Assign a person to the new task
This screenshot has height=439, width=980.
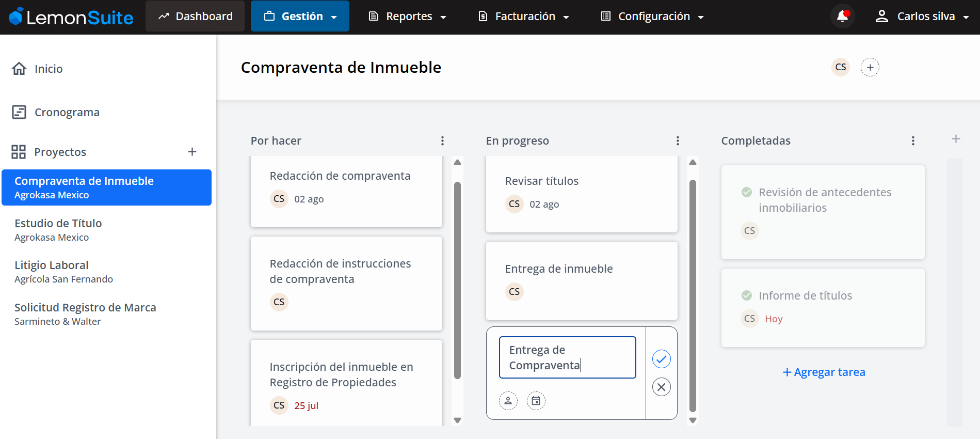click(x=508, y=401)
